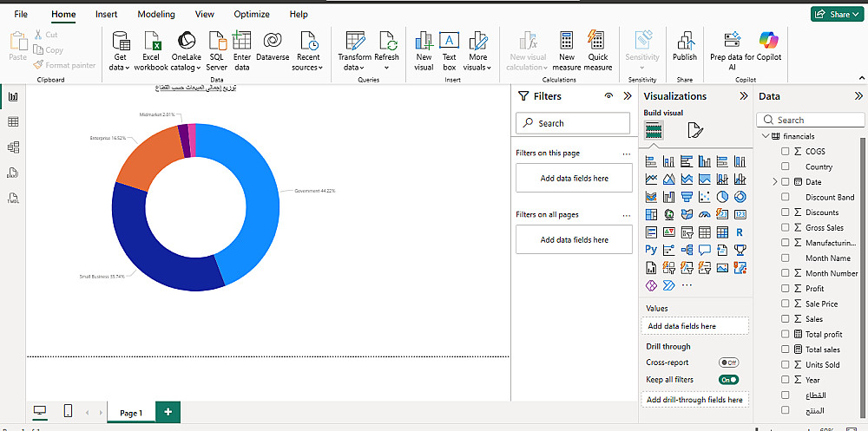The image size is (868, 431).
Task: Insert a Text box
Action: click(x=449, y=50)
